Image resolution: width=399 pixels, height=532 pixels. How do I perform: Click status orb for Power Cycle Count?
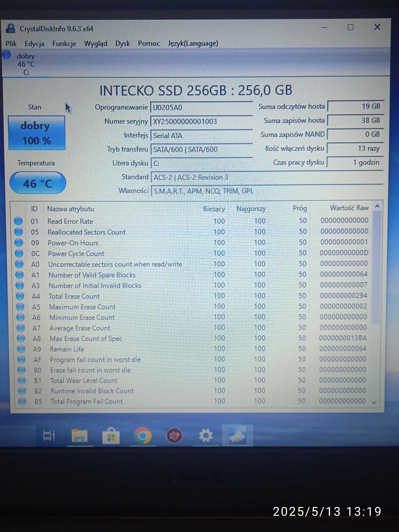(19, 253)
